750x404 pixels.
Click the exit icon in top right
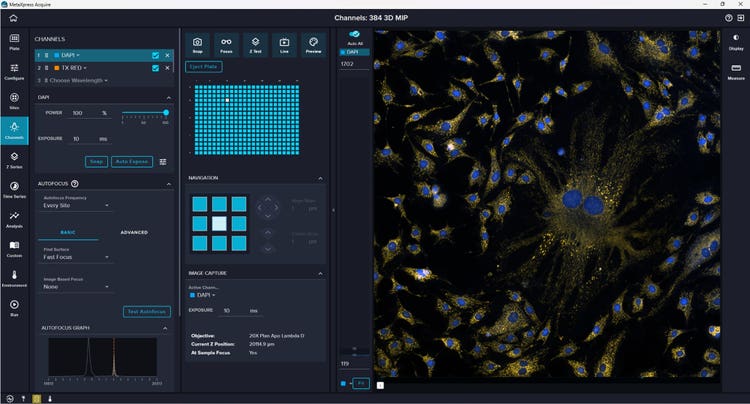click(741, 18)
